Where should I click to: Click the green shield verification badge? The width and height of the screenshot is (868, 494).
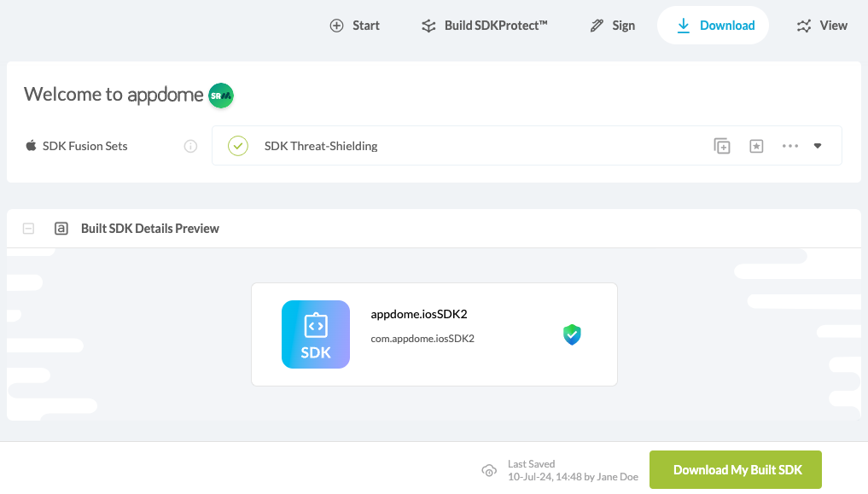(572, 334)
